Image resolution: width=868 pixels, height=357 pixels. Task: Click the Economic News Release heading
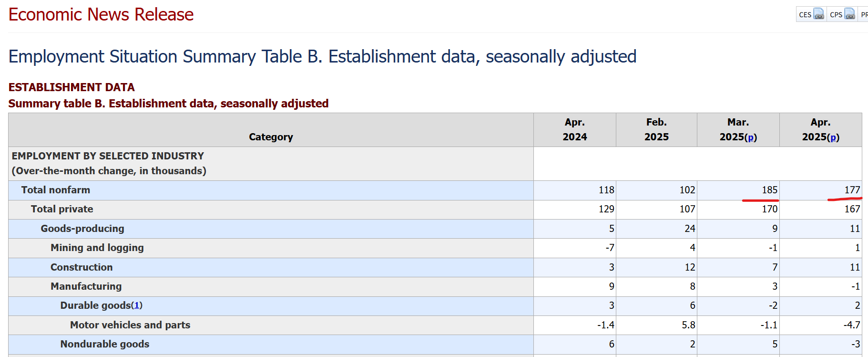point(101,14)
